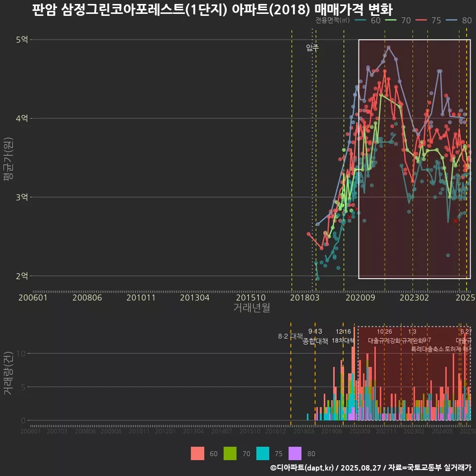This screenshot has width=476, height=476.
Task: Click the green 70 line sample in top legend
Action: pyautogui.click(x=390, y=20)
